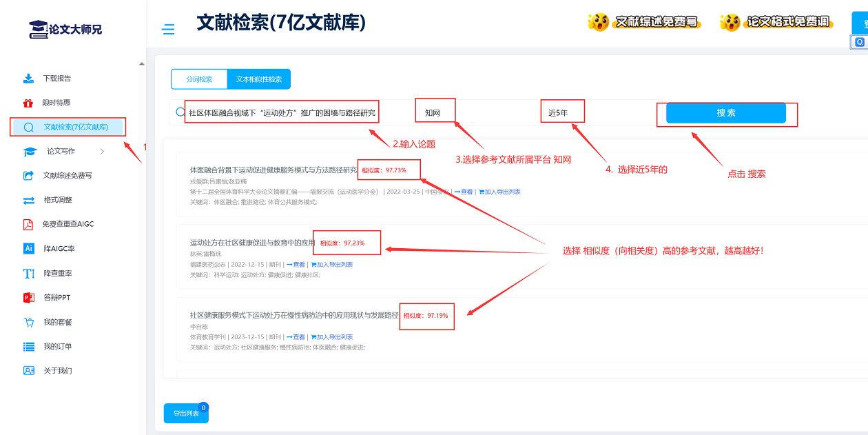Open 格式调整 in the sidebar
Image resolution: width=868 pixels, height=435 pixels.
coord(57,200)
